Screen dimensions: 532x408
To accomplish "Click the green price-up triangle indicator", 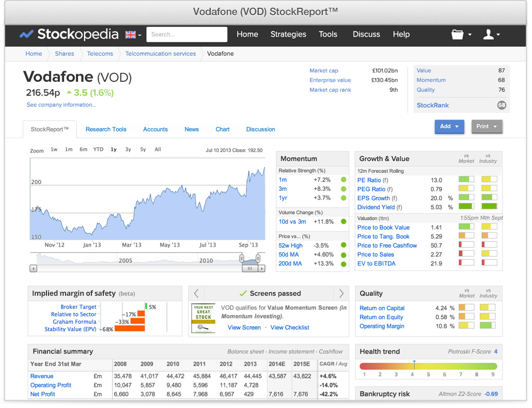I will (x=69, y=92).
